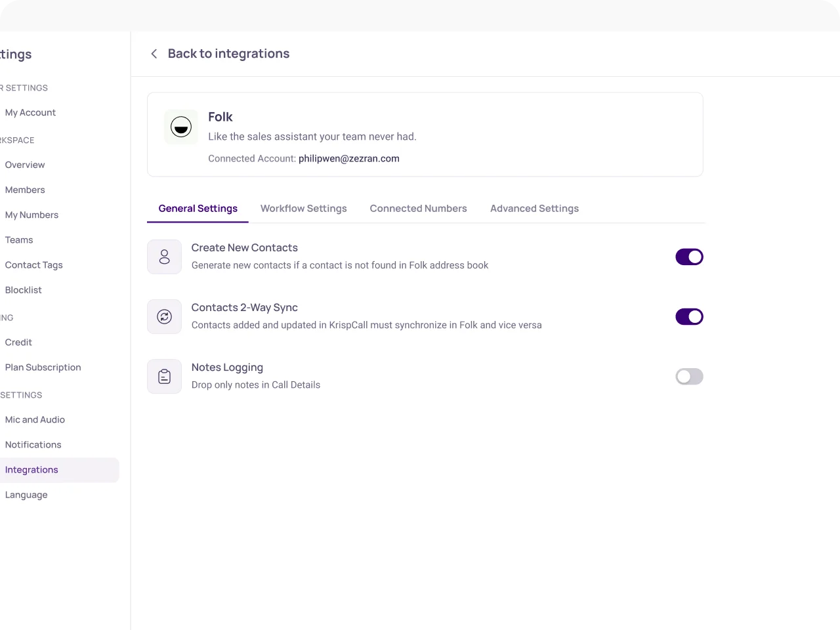This screenshot has height=630, width=840.
Task: Switch to the Workflow Settings tab
Action: (304, 209)
